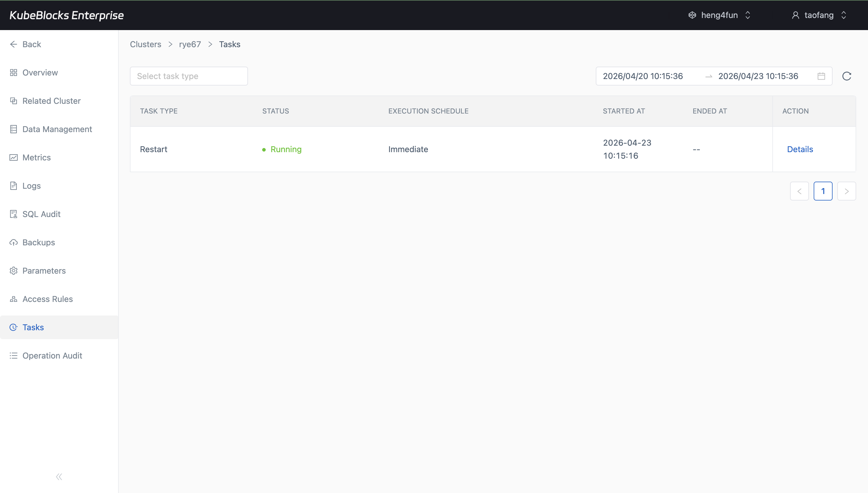Open the Metrics panel icon
Screen dimensions: 868x493
tap(14, 157)
